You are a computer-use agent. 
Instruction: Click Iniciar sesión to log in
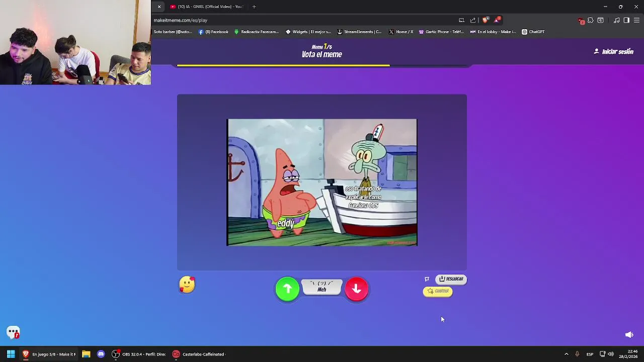[613, 51]
